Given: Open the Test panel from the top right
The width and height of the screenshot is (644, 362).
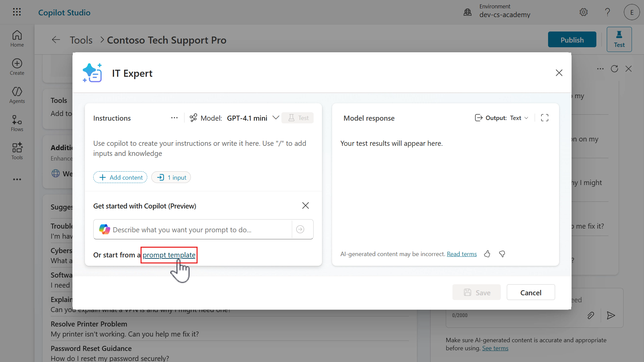Looking at the screenshot, I should tap(619, 39).
